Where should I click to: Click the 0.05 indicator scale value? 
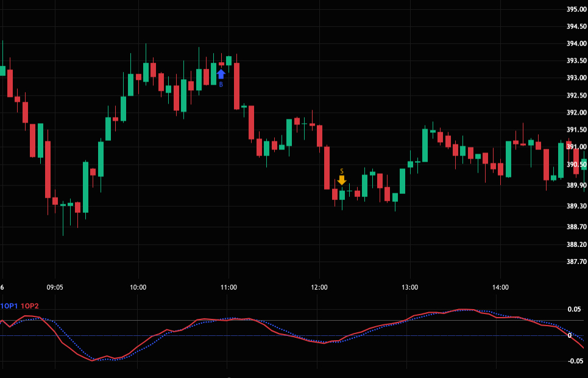coord(575,309)
